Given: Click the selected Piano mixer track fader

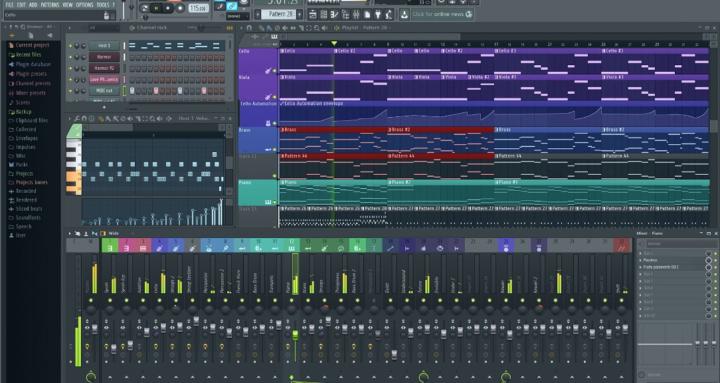Looking at the screenshot, I should click(295, 336).
